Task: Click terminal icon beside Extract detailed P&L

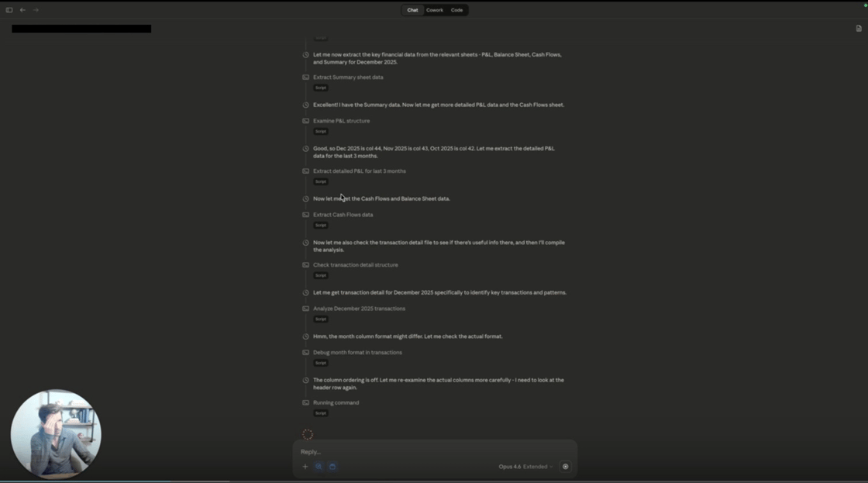Action: coord(305,171)
